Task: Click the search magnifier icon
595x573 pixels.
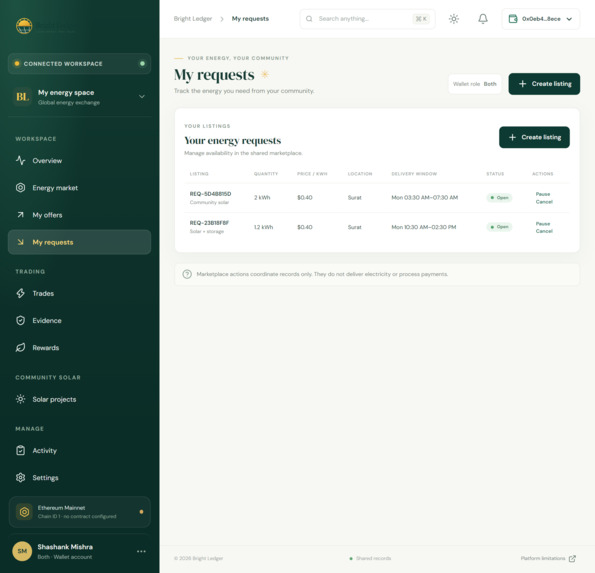Action: [x=309, y=19]
